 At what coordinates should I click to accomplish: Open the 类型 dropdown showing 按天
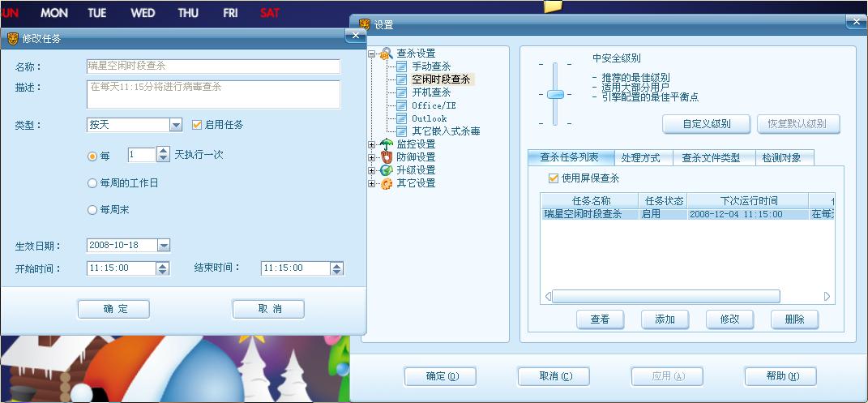(x=176, y=125)
